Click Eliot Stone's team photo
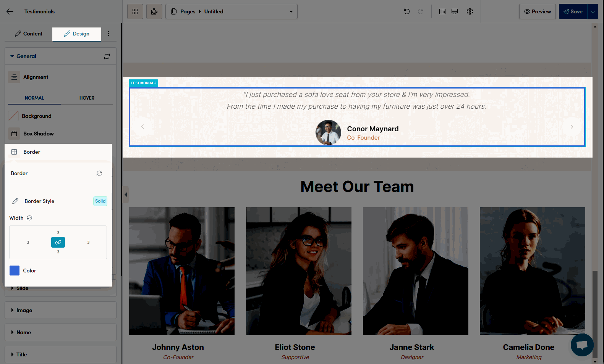The image size is (604, 364). click(x=299, y=271)
